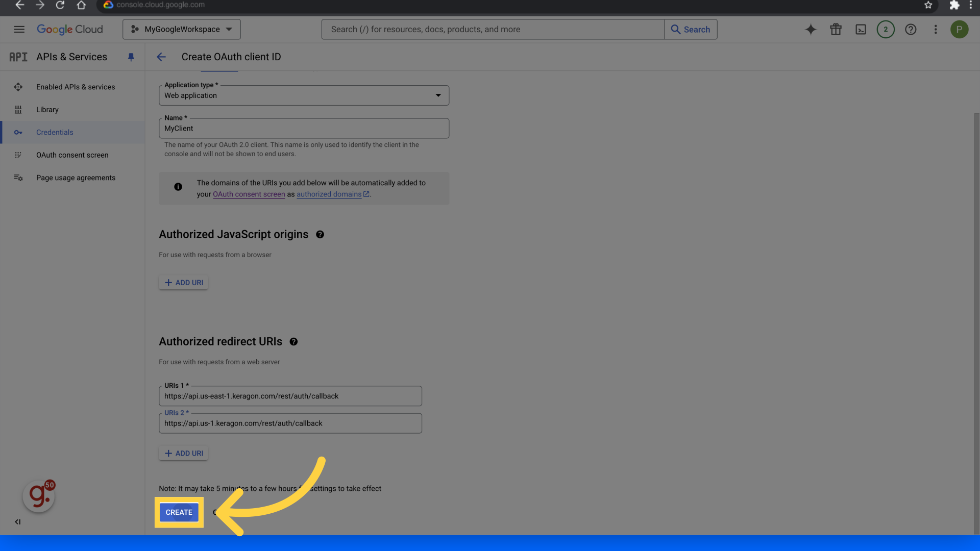The height and width of the screenshot is (551, 980).
Task: Add URI under Authorized JavaScript origins
Action: click(x=183, y=283)
